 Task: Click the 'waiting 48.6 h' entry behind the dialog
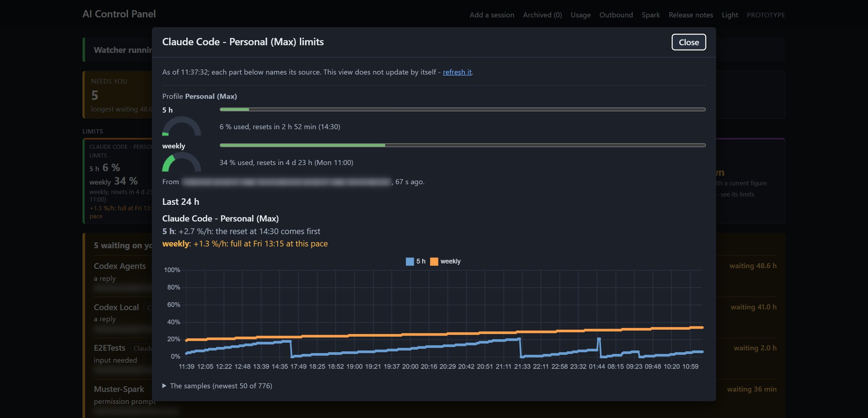753,266
